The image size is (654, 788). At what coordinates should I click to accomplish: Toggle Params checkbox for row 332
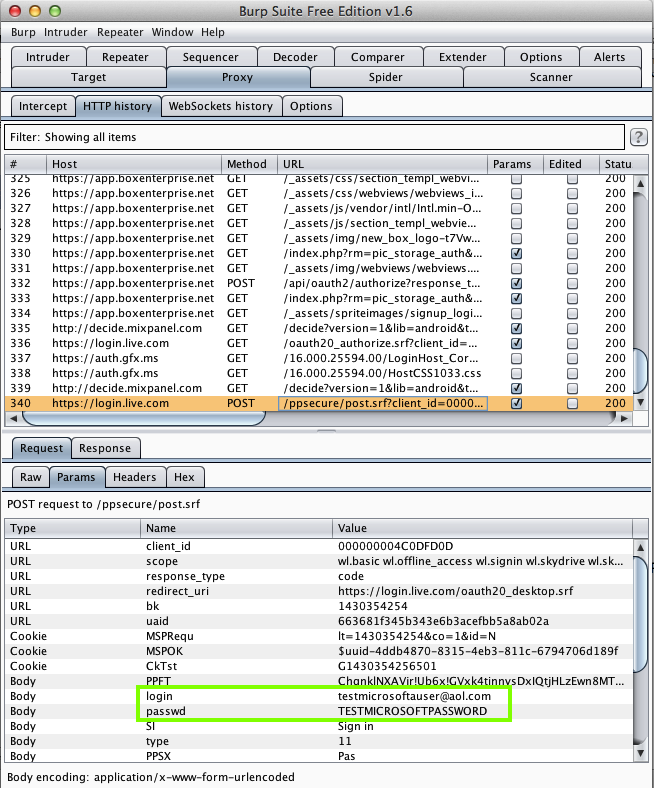pos(516,283)
